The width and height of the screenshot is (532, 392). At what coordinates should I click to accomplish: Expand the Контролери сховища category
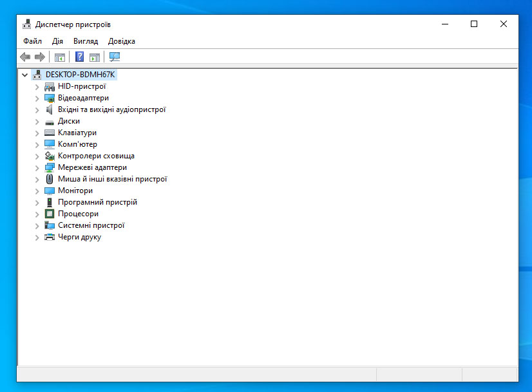pos(37,156)
